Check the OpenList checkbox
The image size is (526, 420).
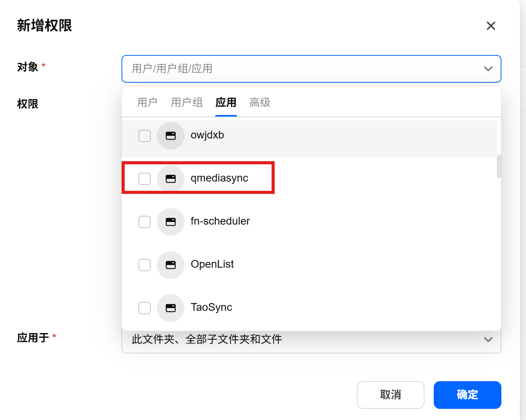(x=145, y=265)
